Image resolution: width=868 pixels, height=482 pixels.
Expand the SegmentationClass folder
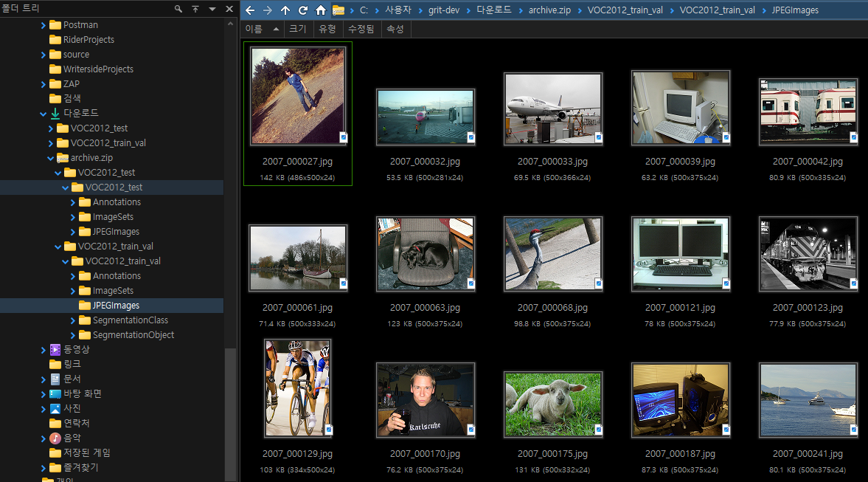pos(72,320)
